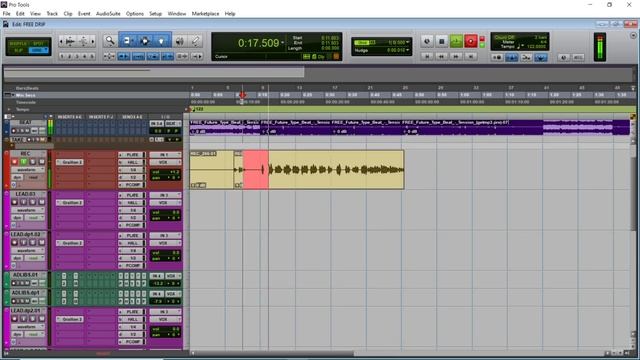Open LEAD.03 waveform view dropdown
Viewport: 640px width, 360px height.
pyautogui.click(x=28, y=210)
